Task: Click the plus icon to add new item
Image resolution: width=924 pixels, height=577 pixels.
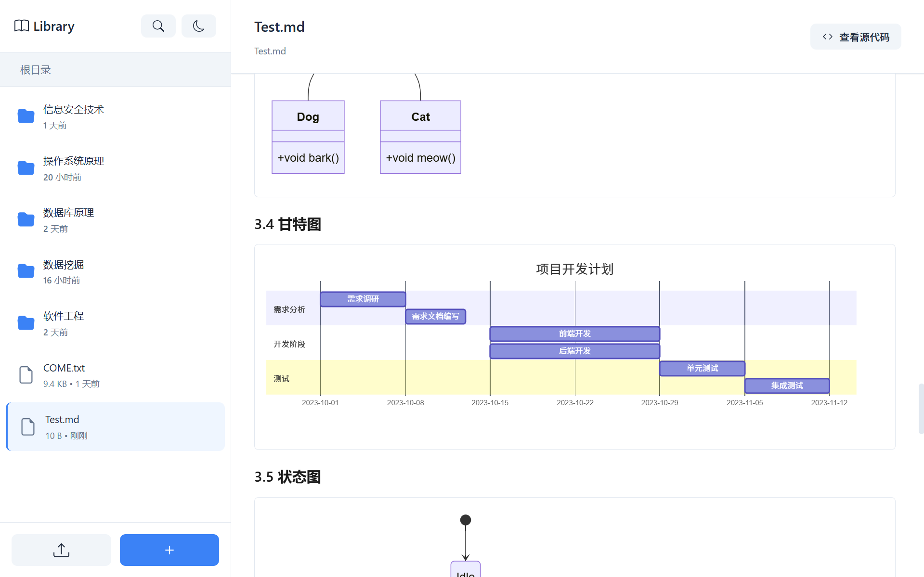Action: click(169, 550)
